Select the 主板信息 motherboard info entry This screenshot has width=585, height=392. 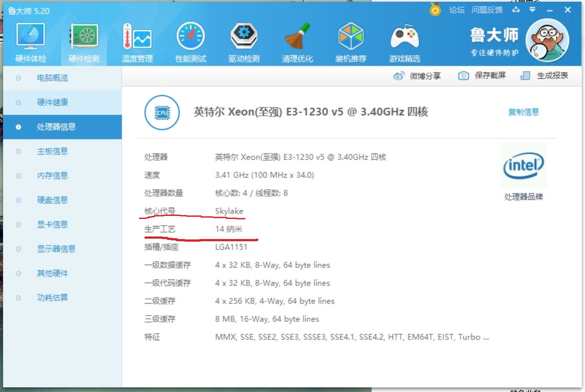tap(53, 151)
